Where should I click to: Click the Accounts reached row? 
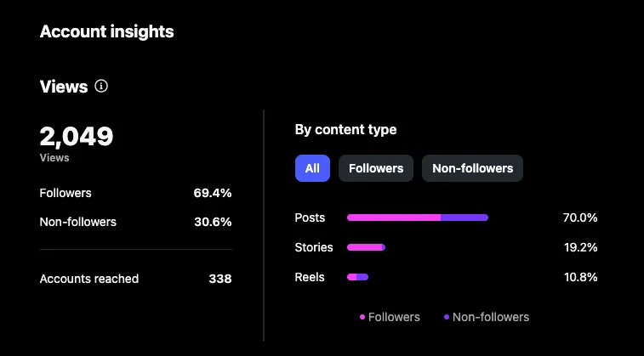[x=135, y=279]
